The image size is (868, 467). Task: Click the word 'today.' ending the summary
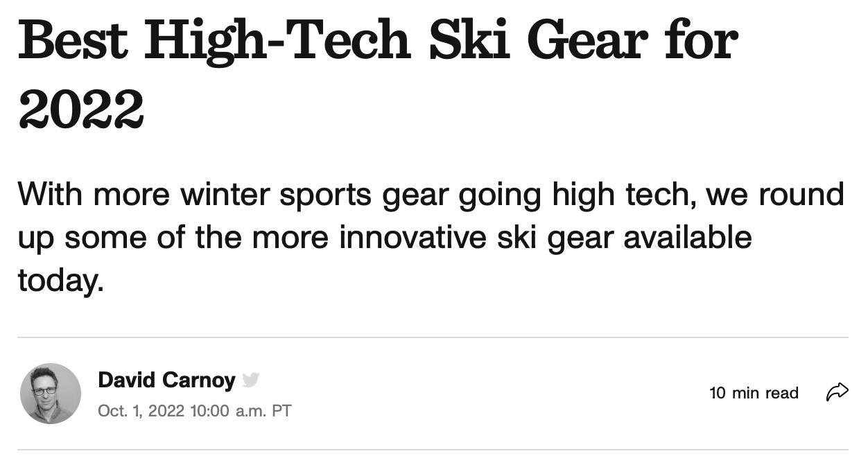click(x=60, y=281)
